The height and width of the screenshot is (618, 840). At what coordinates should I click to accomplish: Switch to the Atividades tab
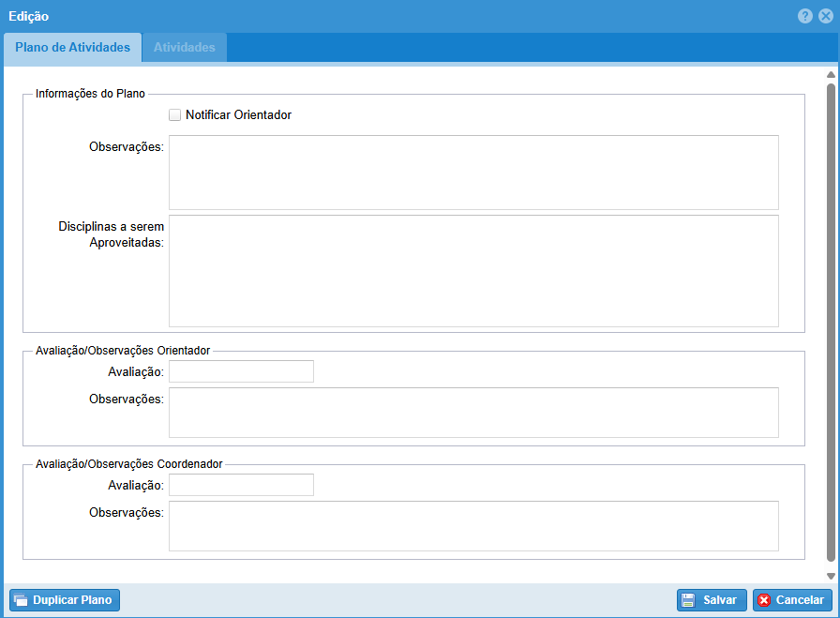click(184, 48)
